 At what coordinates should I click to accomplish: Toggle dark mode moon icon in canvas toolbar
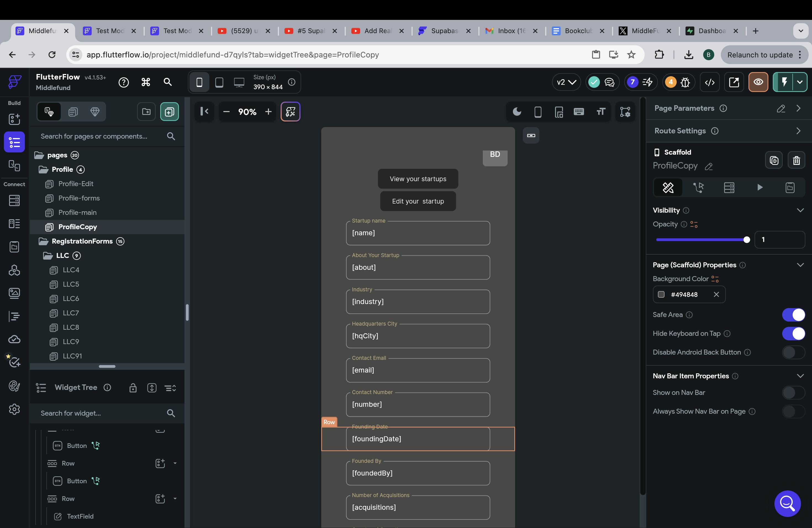[x=517, y=112]
